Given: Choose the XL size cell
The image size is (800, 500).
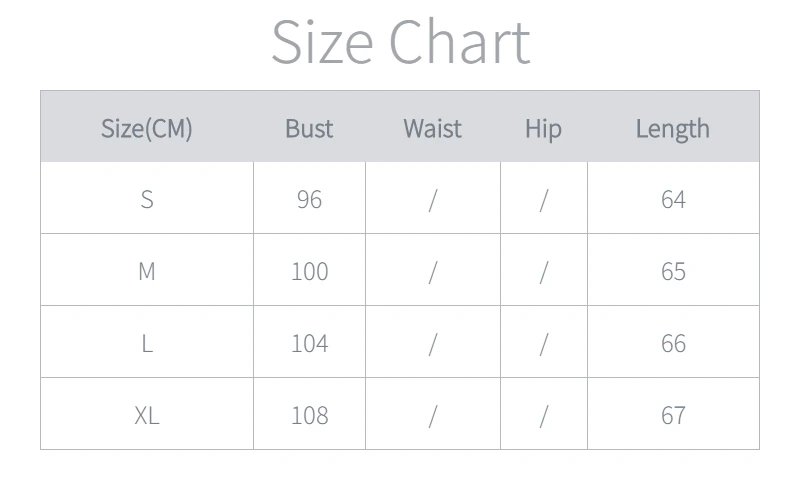Looking at the screenshot, I should [x=147, y=415].
